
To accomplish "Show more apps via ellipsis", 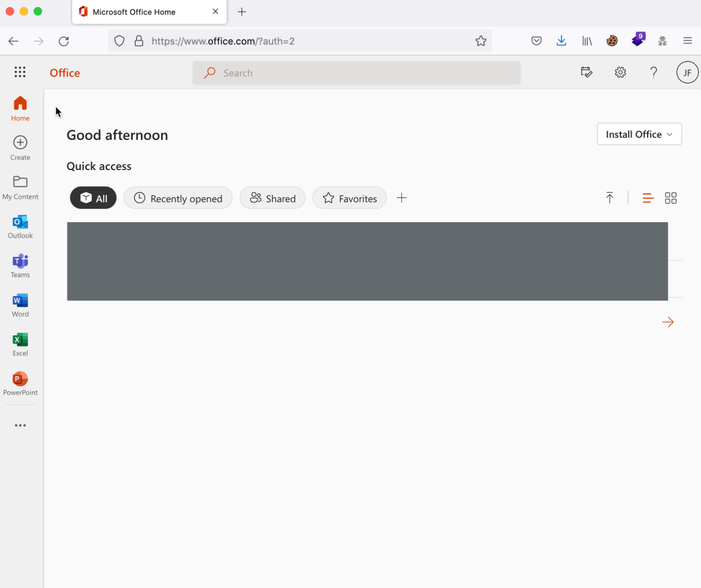I will coord(20,425).
